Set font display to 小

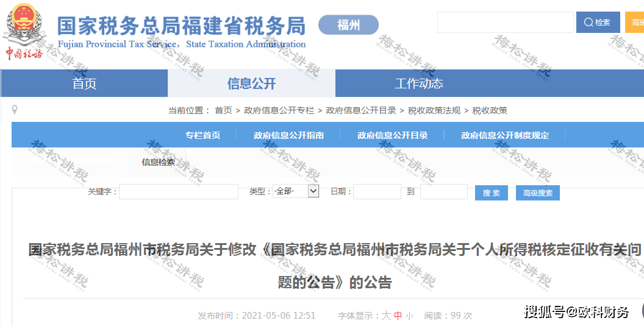(x=409, y=316)
